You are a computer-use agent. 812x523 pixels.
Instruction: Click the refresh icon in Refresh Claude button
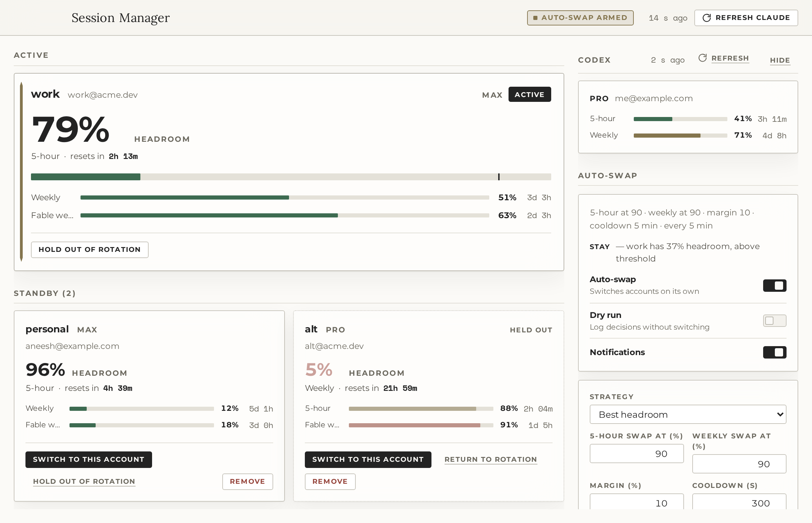pos(707,18)
